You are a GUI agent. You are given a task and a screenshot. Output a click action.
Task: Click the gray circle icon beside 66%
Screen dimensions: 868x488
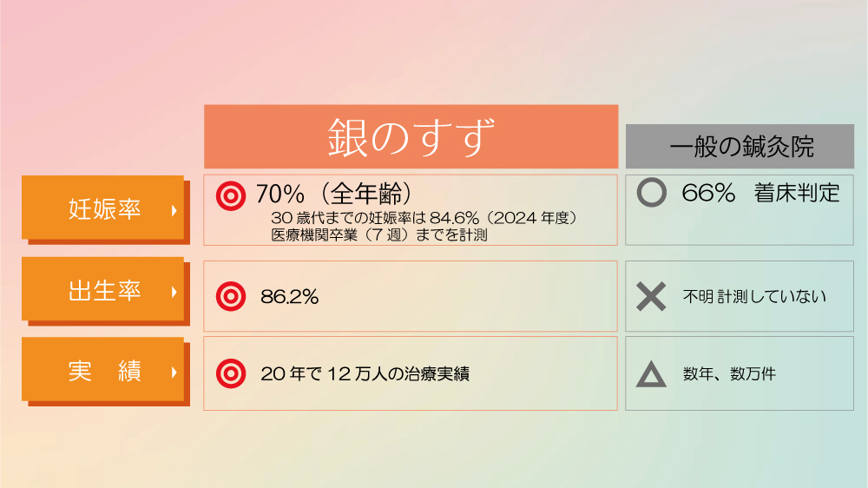coord(651,192)
